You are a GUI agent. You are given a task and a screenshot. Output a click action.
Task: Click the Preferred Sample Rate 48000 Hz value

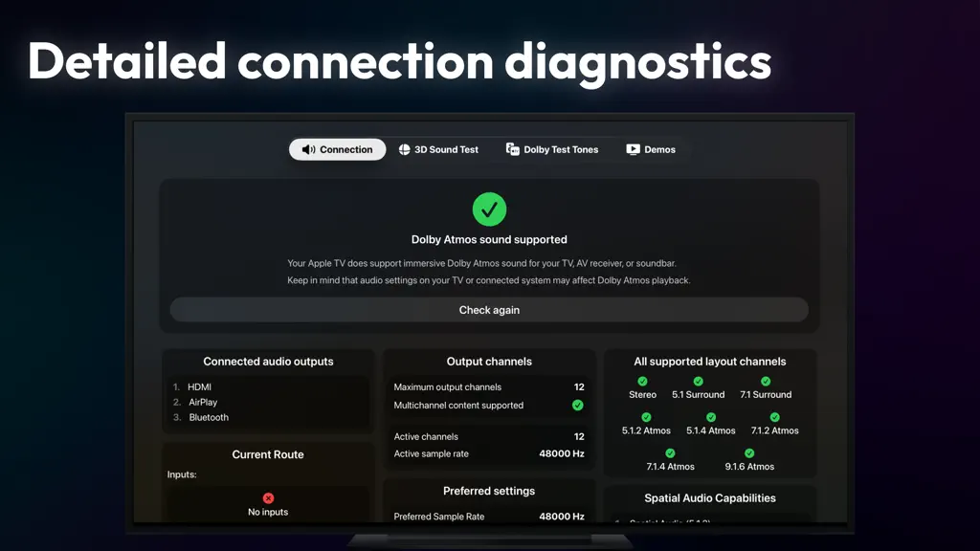coord(561,516)
